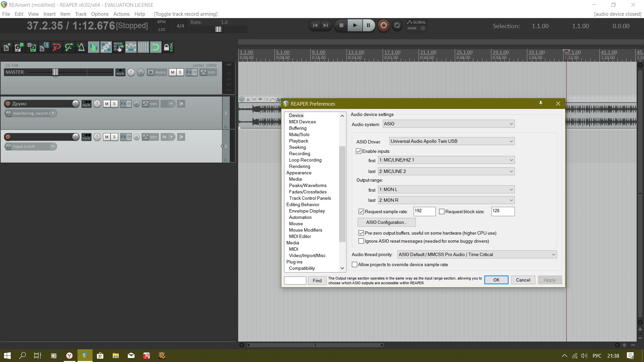Select MIDI Devices in preferences tree
The image size is (644, 362).
[302, 122]
